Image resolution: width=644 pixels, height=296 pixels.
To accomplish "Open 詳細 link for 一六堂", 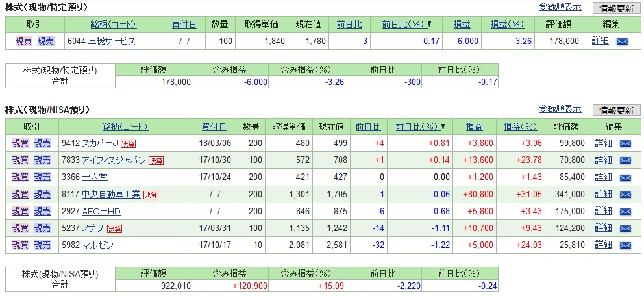I will click(603, 177).
